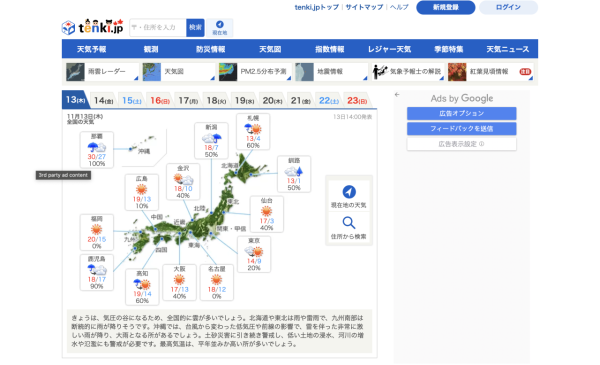Open the 指数情報 menu
Image resolution: width=600 pixels, height=365 pixels.
[329, 49]
